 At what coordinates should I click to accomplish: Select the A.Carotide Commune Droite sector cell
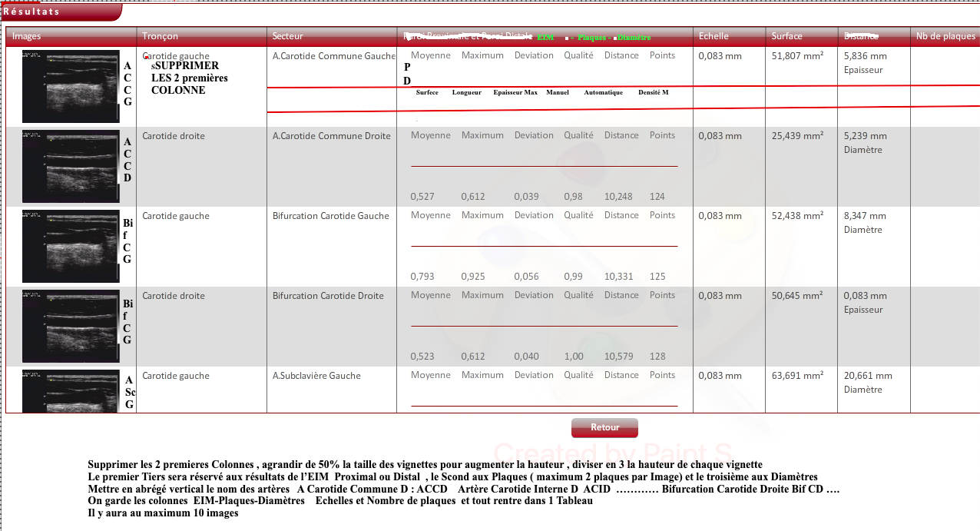click(x=331, y=136)
